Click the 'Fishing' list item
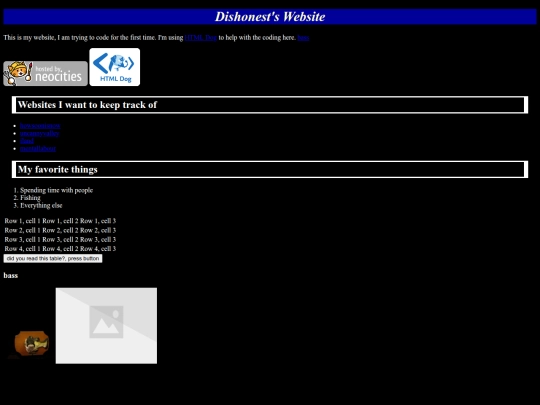 pos(30,198)
